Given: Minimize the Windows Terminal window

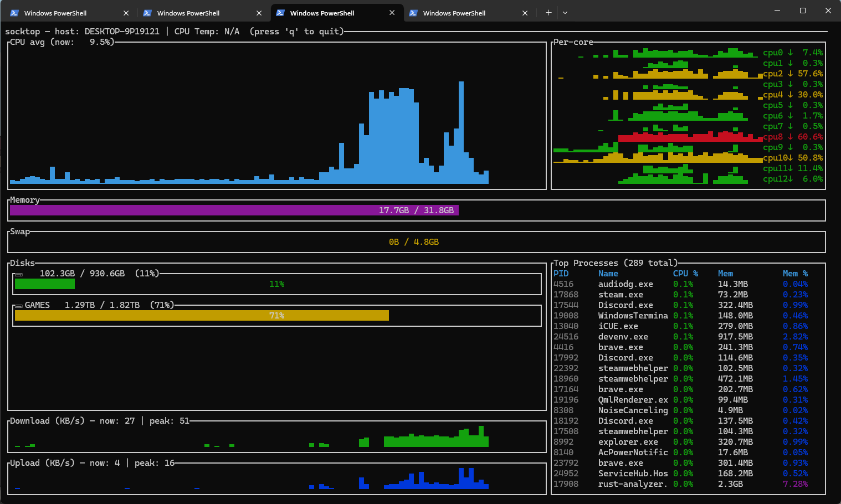Looking at the screenshot, I should point(777,11).
